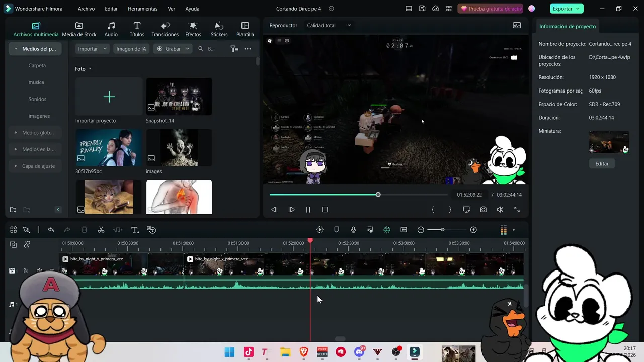The width and height of the screenshot is (644, 362).
Task: Open the Efectos tab
Action: click(193, 30)
